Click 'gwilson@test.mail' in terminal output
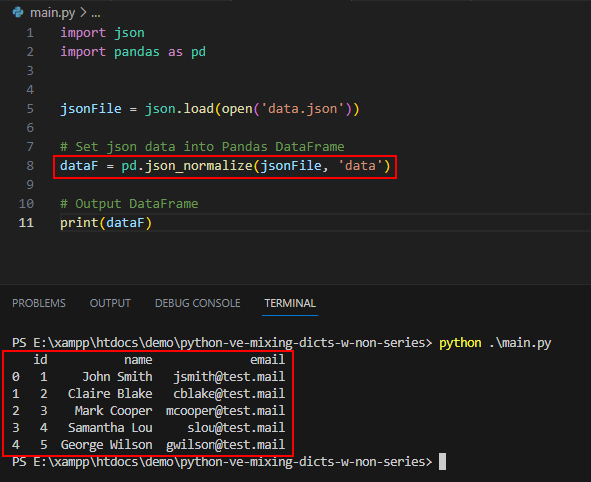This screenshot has height=482, width=591. [225, 445]
